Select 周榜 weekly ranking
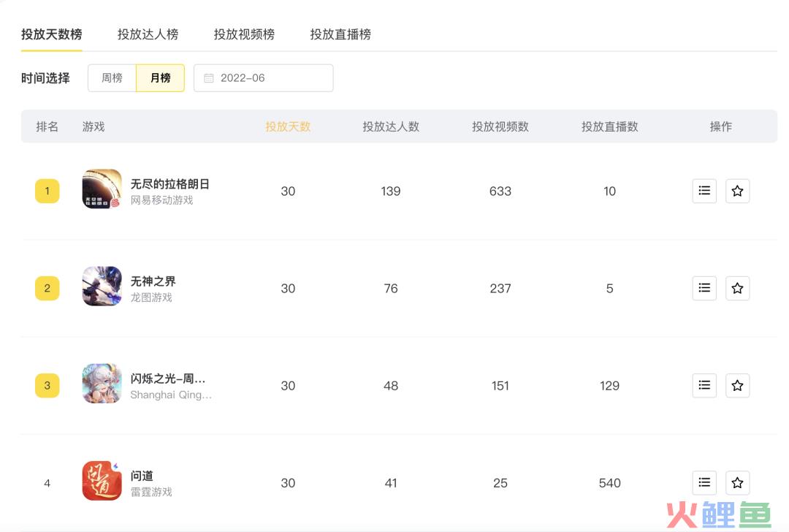The height and width of the screenshot is (532, 789). (112, 78)
